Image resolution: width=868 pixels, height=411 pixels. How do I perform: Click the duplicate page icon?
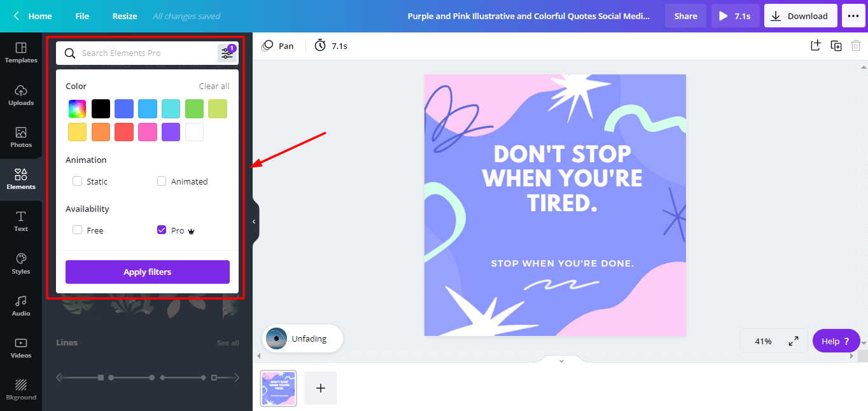[836, 46]
